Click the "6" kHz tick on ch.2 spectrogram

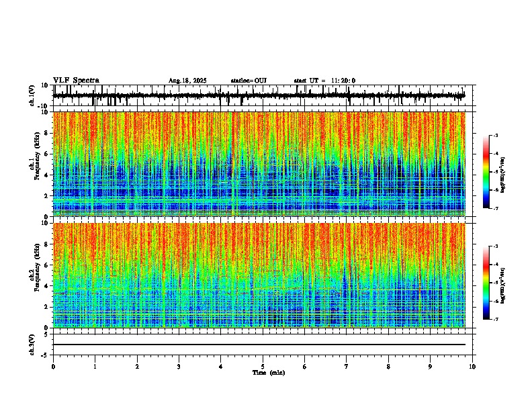pos(47,265)
